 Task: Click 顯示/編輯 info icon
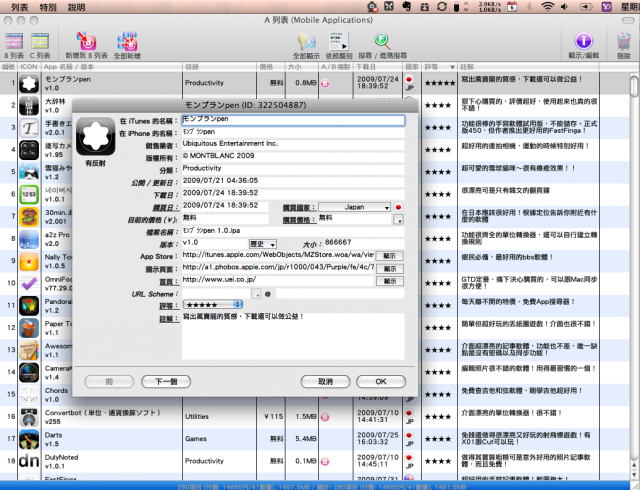tap(584, 41)
